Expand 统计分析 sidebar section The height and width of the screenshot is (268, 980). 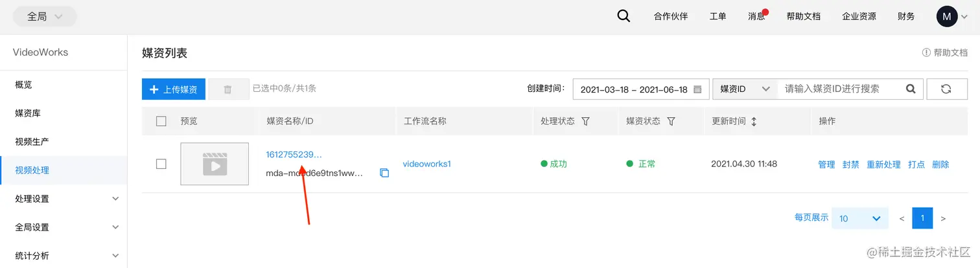coord(64,256)
